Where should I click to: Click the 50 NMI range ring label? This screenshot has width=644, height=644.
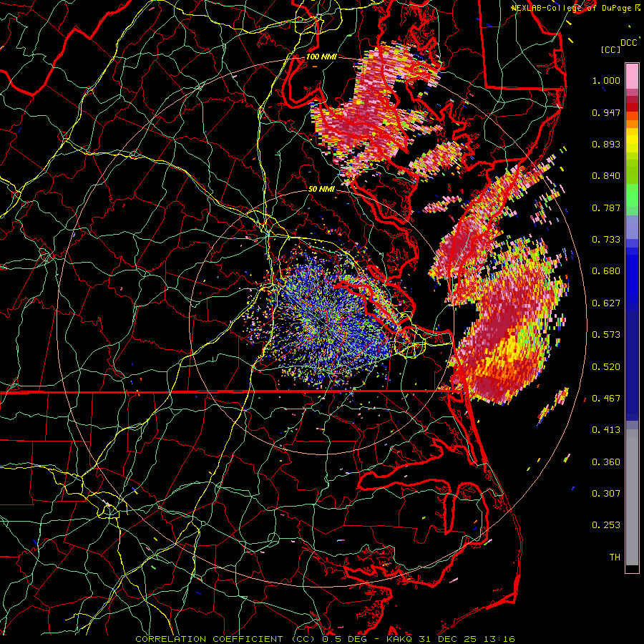tap(321, 190)
